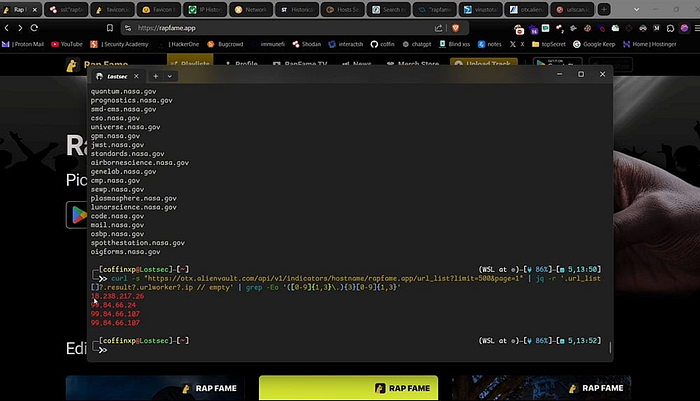Open site settings icon next to URL
Image resolution: width=700 pixels, height=401 pixels.
point(128,28)
